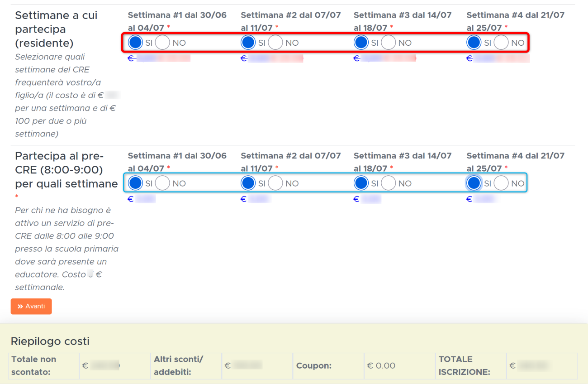Viewport: 588px width, 384px height.
Task: Choose SI for pre-CRE Settimana #4
Action: [x=474, y=183]
